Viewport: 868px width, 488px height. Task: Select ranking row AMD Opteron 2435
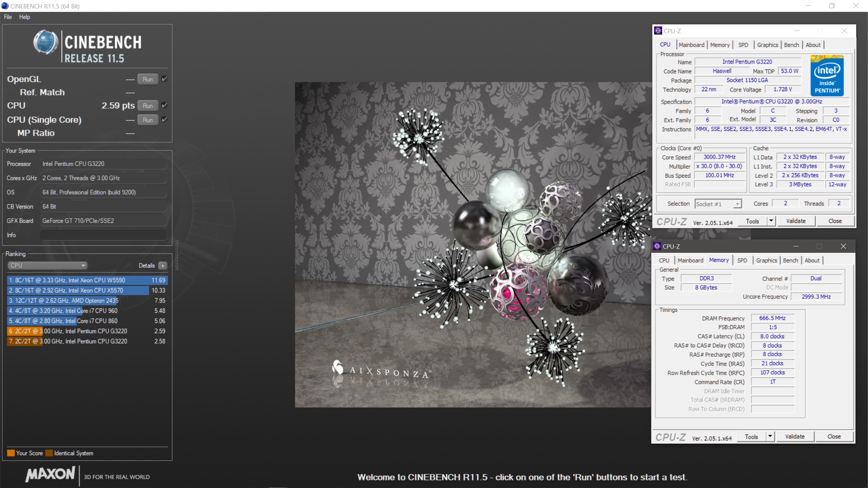coord(87,301)
